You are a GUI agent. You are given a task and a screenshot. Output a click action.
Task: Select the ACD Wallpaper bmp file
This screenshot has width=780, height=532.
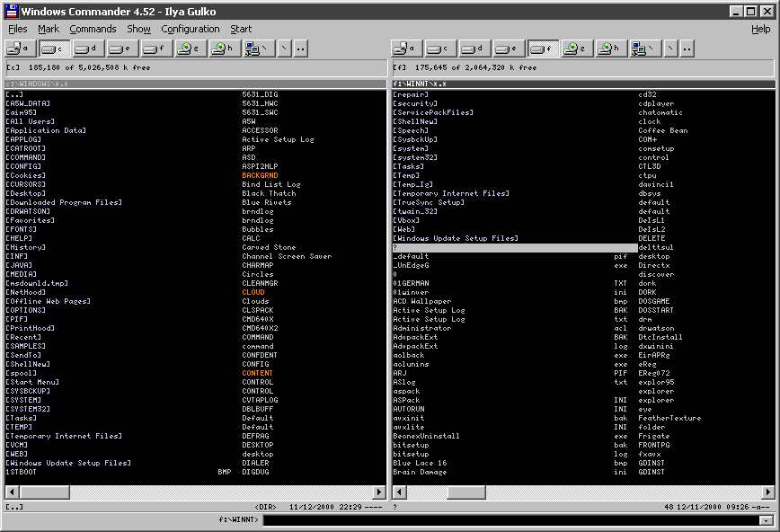pos(510,301)
